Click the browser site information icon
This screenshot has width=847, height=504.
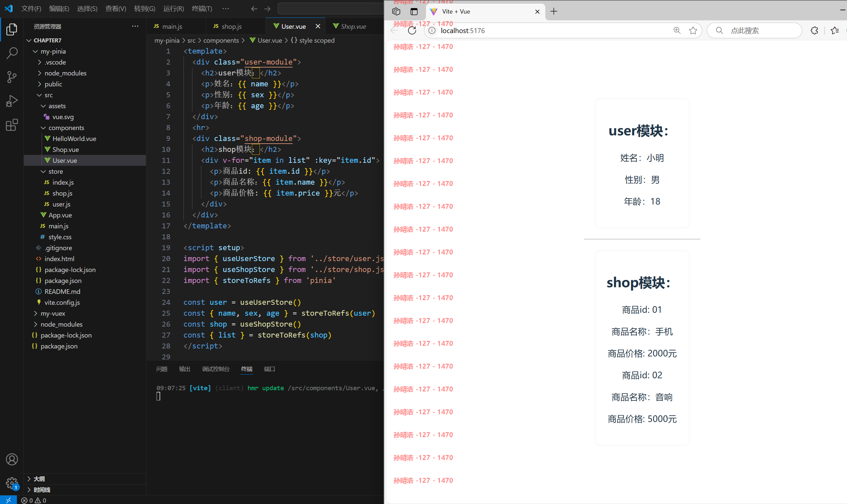432,30
